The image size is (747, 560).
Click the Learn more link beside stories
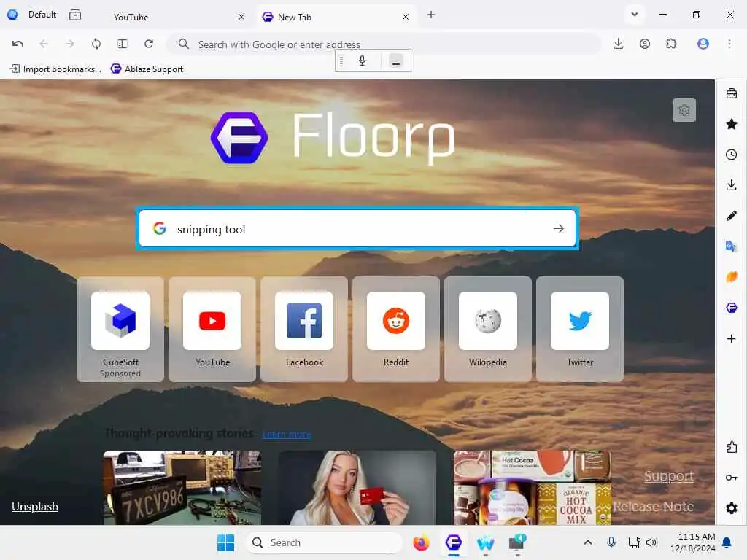pos(286,435)
